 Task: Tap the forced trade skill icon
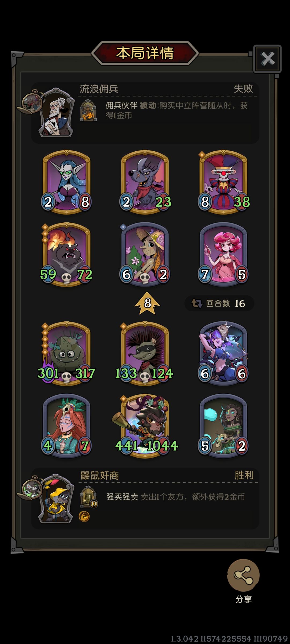click(x=89, y=497)
